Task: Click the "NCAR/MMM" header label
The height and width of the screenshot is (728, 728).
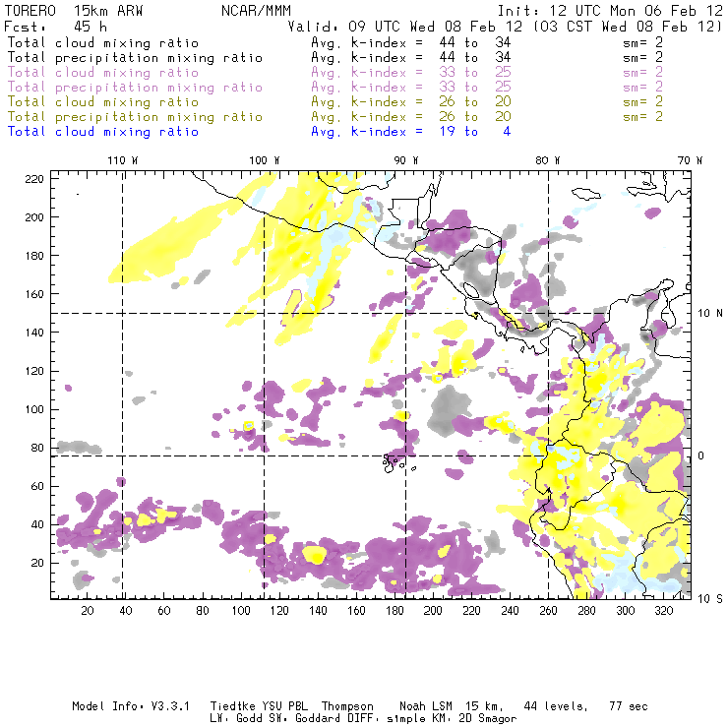Action: click(257, 11)
